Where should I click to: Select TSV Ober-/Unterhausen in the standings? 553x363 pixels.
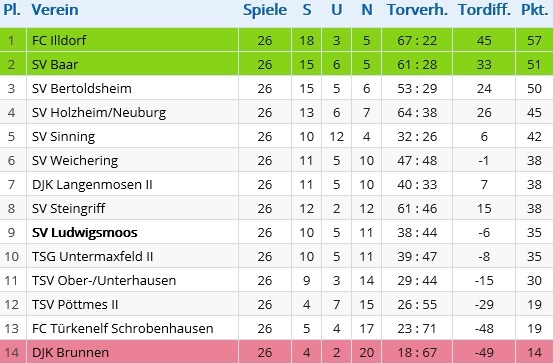[104, 280]
